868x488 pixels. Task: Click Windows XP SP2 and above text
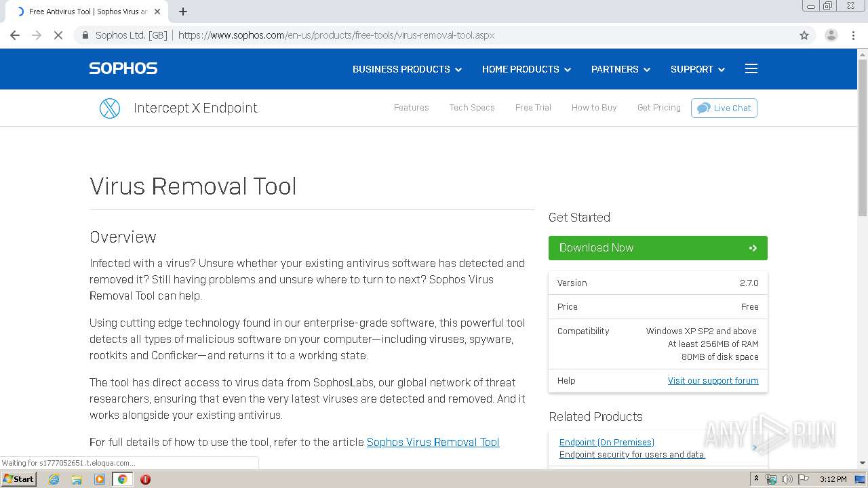(x=701, y=331)
